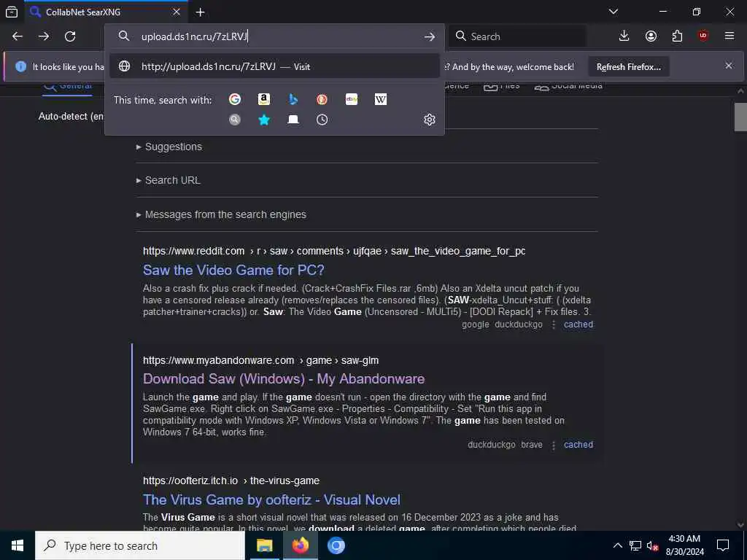
Task: Click the oofteriz.itch.io result URL text
Action: pyautogui.click(x=231, y=481)
